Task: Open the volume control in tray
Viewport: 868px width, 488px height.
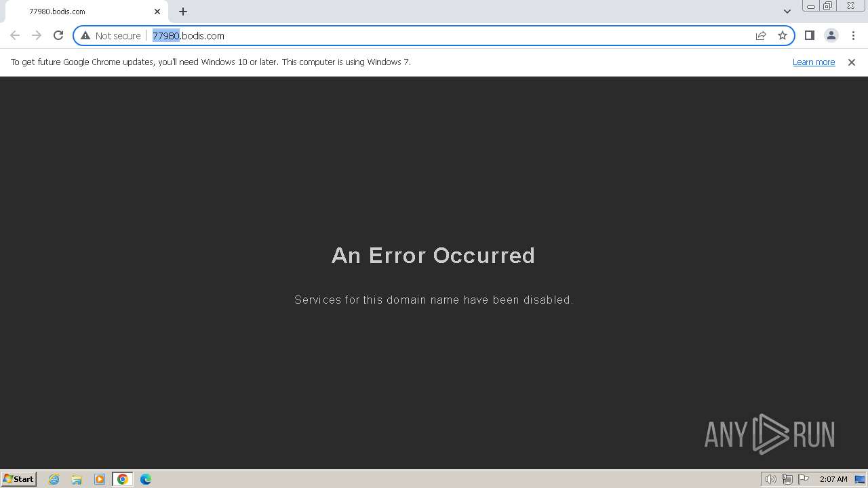Action: (770, 479)
